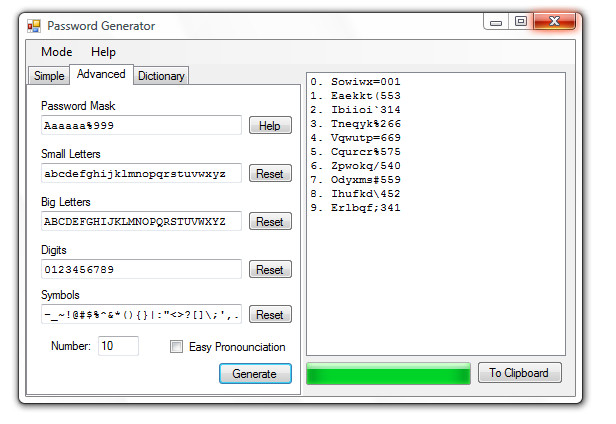Minimize the Password Generator window
Image resolution: width=616 pixels, height=424 pixels.
496,21
